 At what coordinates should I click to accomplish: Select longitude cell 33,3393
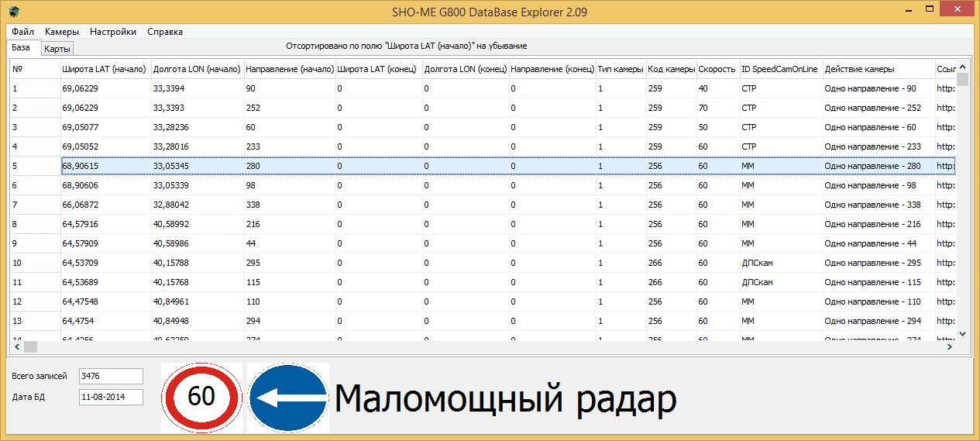point(198,108)
